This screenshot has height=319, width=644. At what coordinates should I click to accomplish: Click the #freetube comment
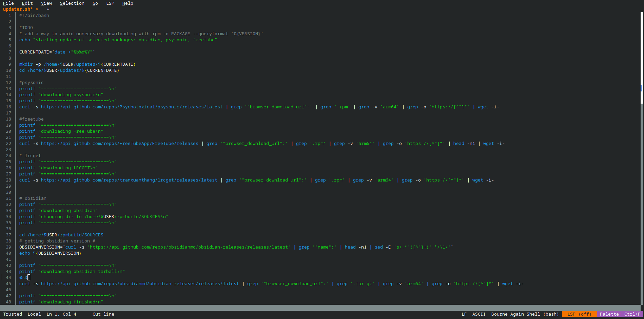[x=31, y=119]
